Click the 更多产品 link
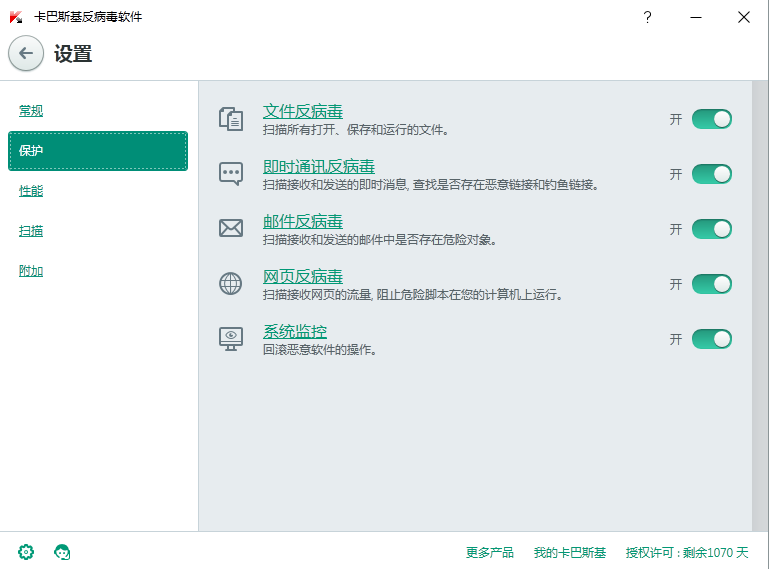This screenshot has width=769, height=569. click(x=489, y=553)
